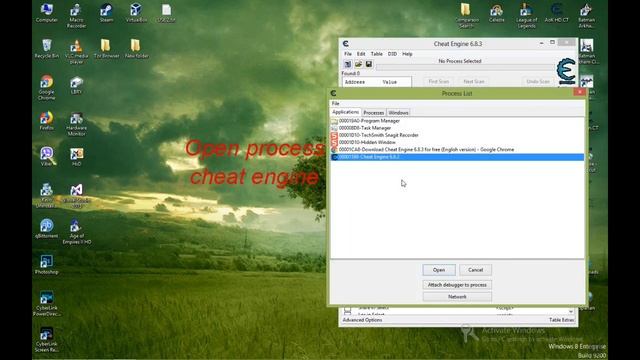Open the File menu in Cheat Engine window

coord(348,54)
